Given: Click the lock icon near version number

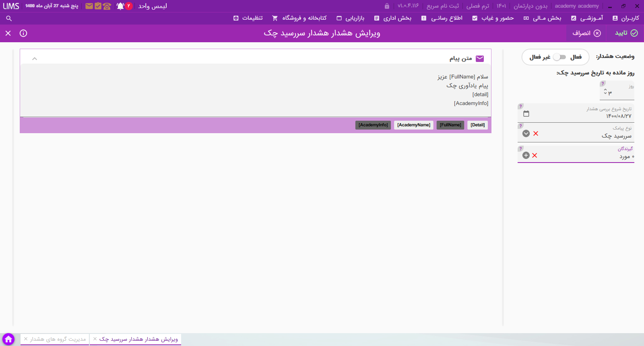Looking at the screenshot, I should point(387,6).
